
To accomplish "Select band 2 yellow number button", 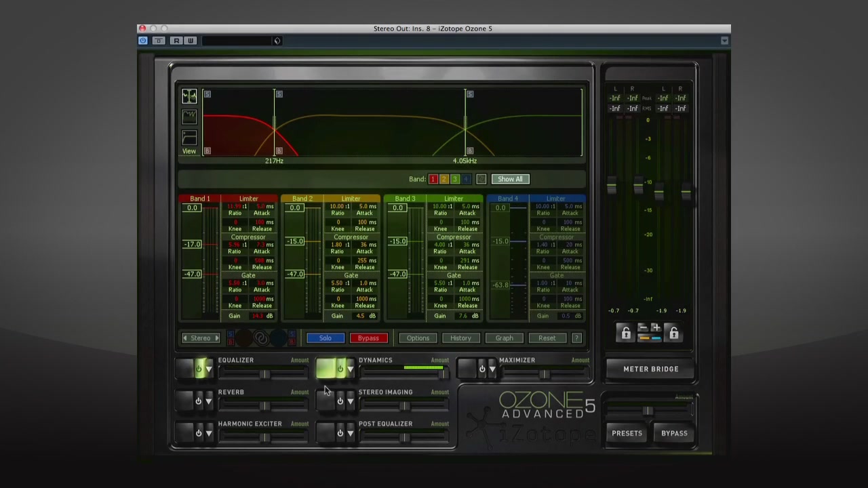I will (443, 179).
